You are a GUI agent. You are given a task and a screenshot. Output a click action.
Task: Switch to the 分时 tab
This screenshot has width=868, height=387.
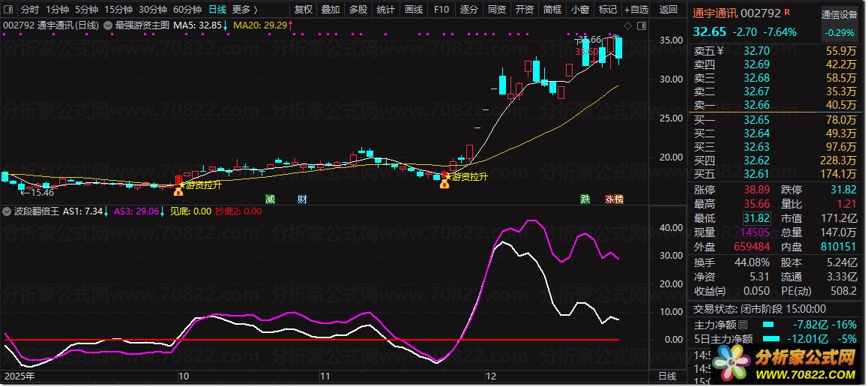click(30, 10)
